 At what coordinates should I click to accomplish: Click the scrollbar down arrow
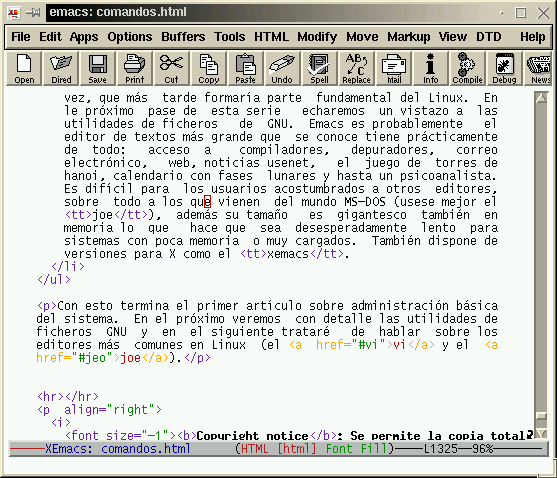[x=541, y=433]
